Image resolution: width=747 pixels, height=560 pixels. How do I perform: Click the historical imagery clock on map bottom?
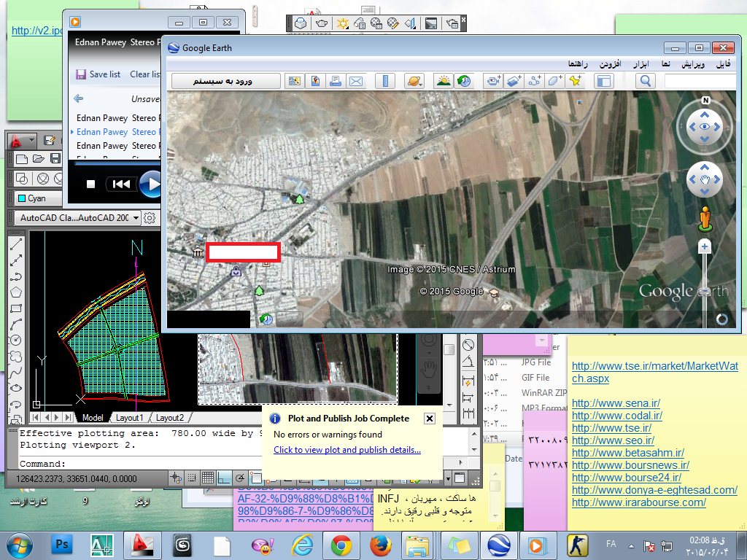pyautogui.click(x=266, y=319)
